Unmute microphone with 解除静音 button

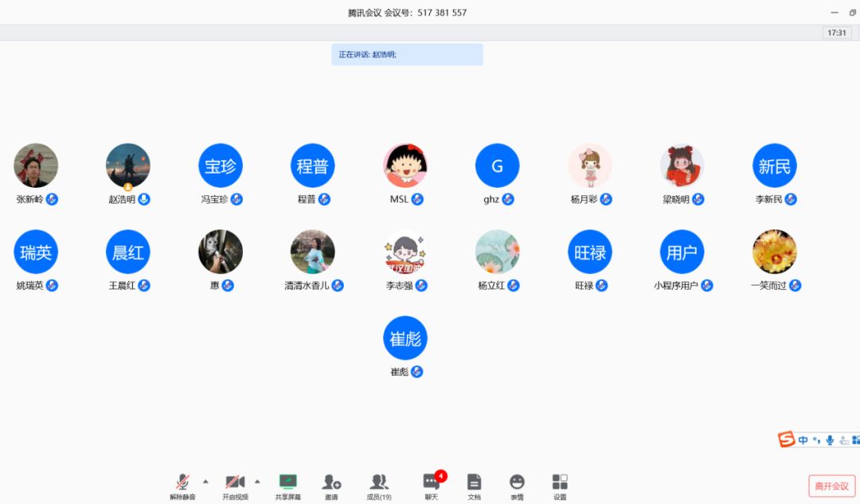coord(182,485)
